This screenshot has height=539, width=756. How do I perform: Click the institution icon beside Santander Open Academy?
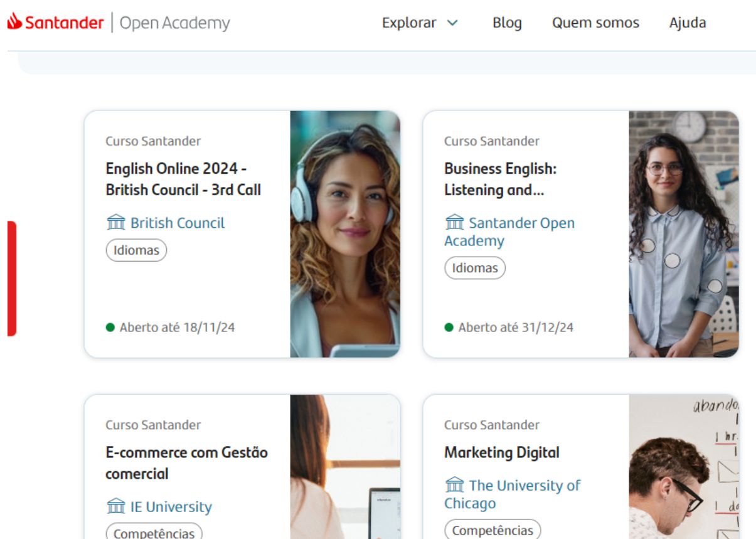[455, 223]
